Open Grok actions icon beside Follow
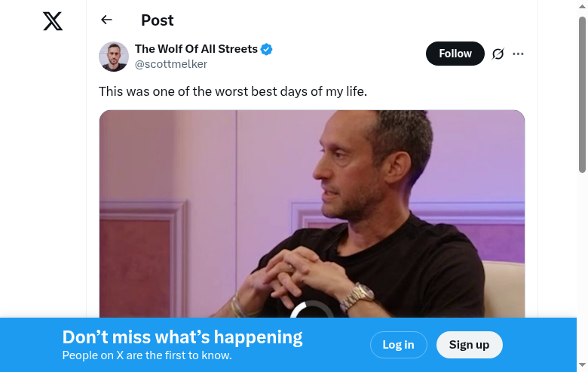The image size is (588, 372). point(498,54)
